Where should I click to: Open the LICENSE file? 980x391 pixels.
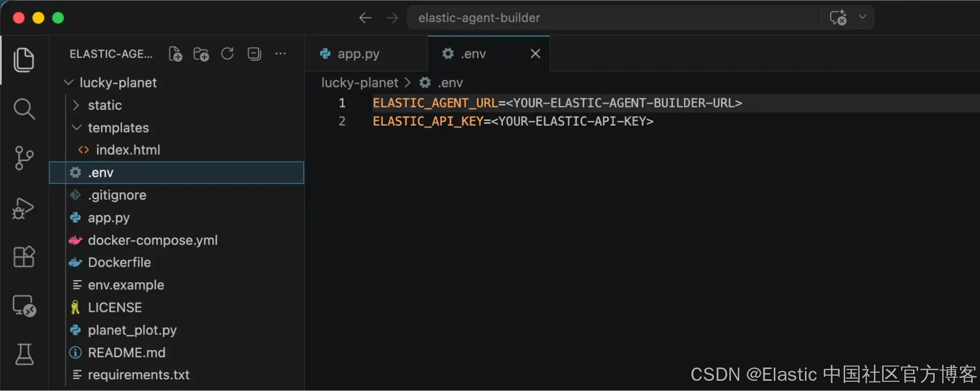coord(177,307)
